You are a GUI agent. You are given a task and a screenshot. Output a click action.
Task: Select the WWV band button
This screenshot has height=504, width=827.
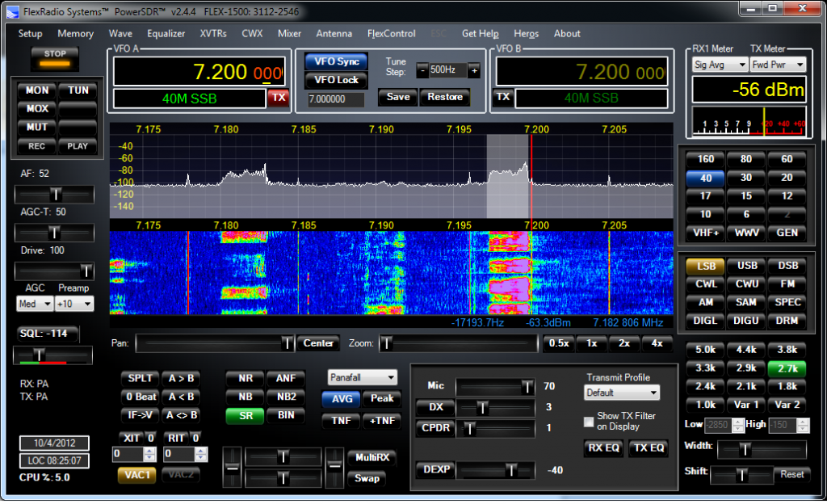pos(746,233)
